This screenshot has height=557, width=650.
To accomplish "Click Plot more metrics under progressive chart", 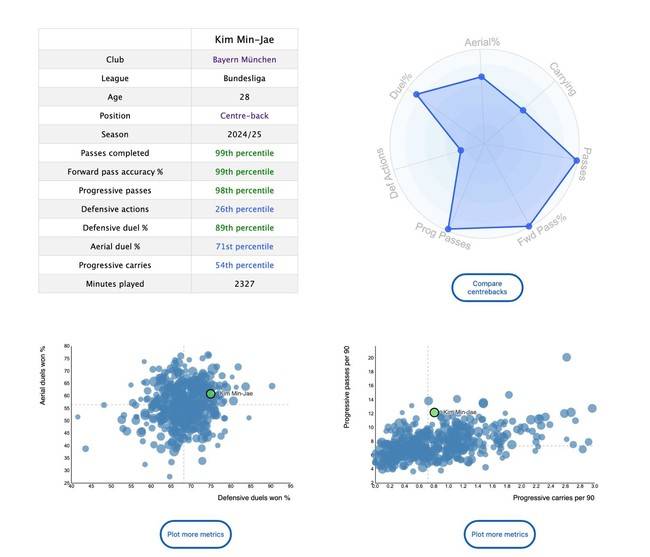I will pos(499,534).
